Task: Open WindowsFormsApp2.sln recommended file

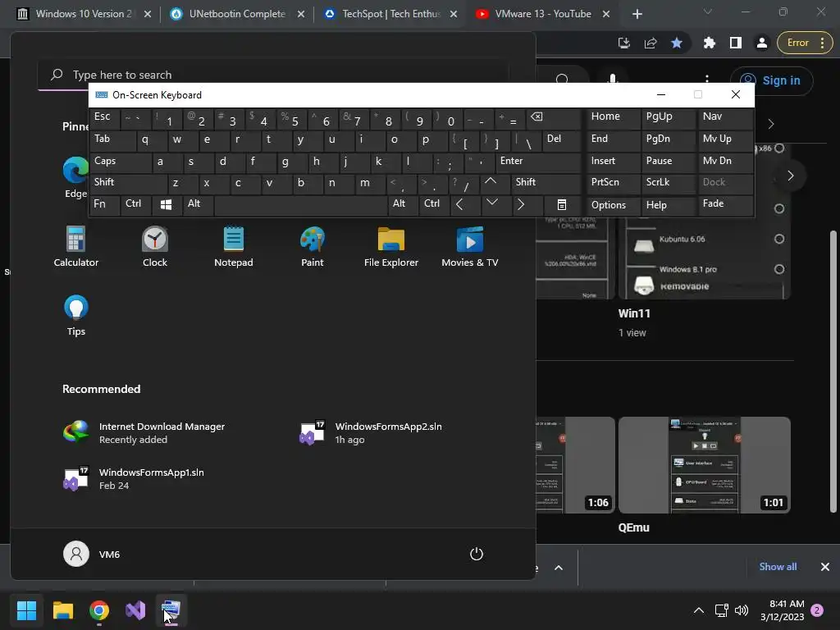Action: coord(372,433)
